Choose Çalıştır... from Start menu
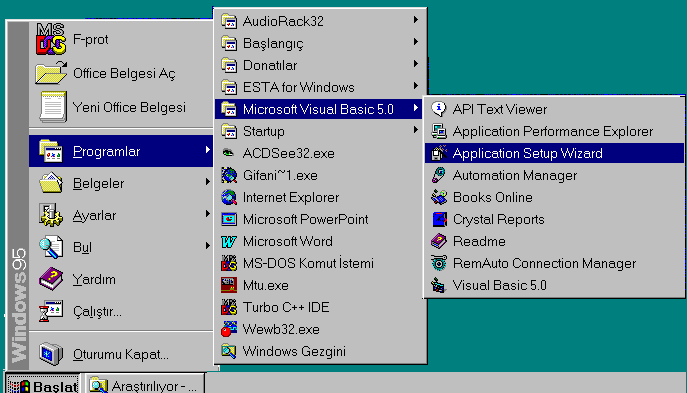Image resolution: width=687 pixels, height=393 pixels. [x=121, y=312]
